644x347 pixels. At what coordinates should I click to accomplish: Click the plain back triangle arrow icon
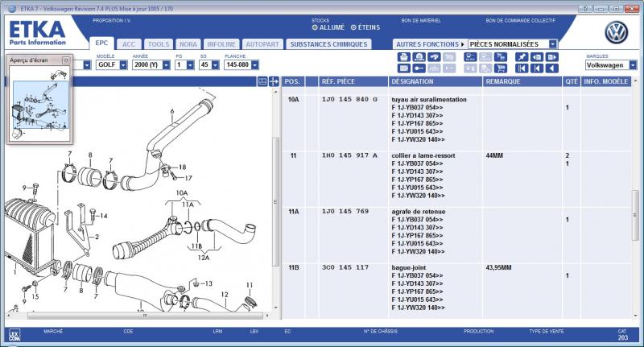coord(552,68)
